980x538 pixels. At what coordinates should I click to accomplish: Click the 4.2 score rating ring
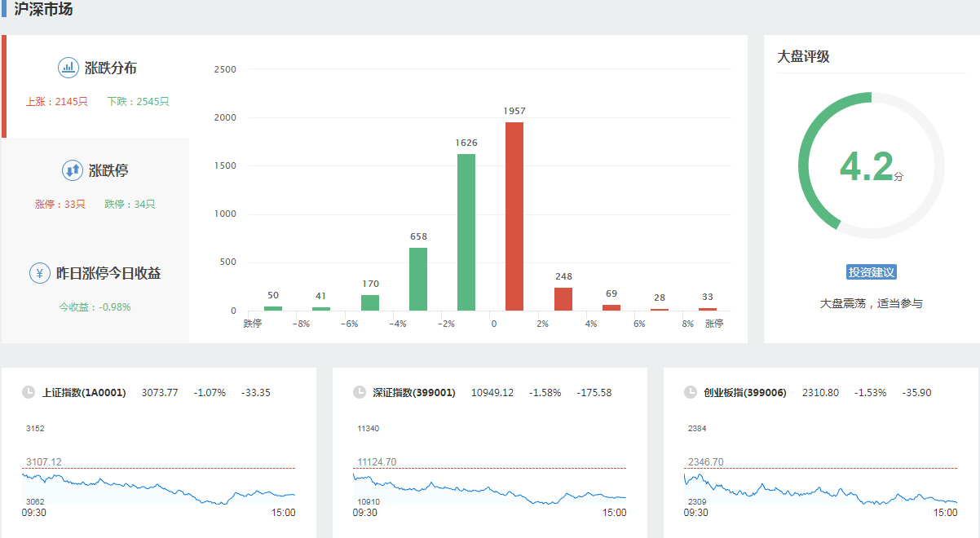click(871, 165)
